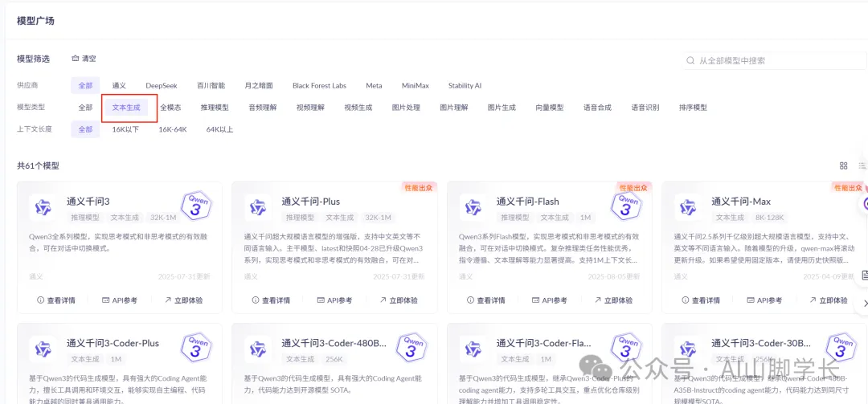The image size is (868, 404).
Task: Open 查看详情 for 通义千问3
Action: (56, 300)
